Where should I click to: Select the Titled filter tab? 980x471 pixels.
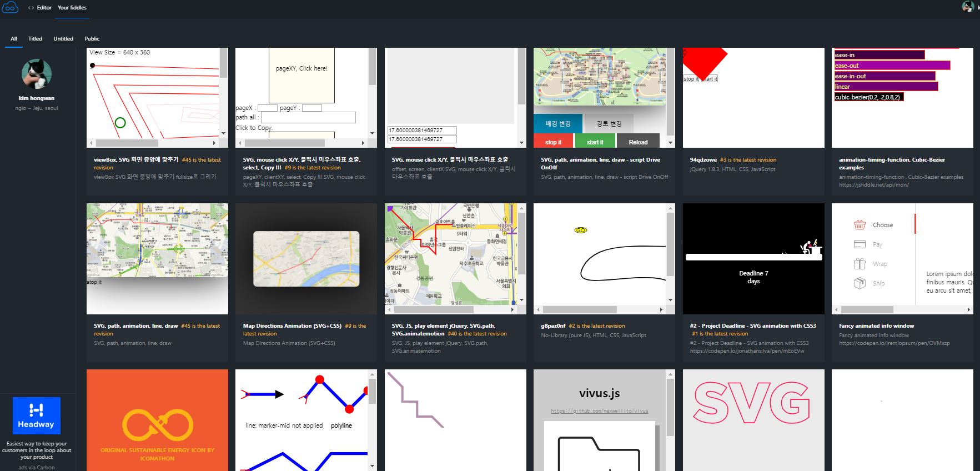click(x=35, y=39)
